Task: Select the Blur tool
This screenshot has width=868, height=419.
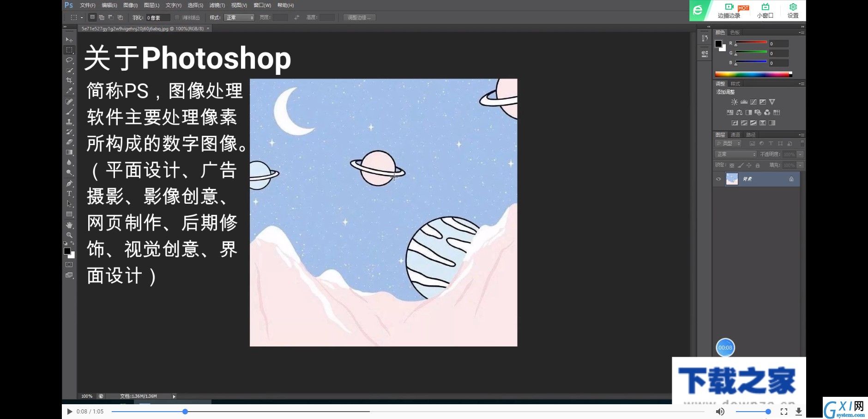Action: pos(69,163)
